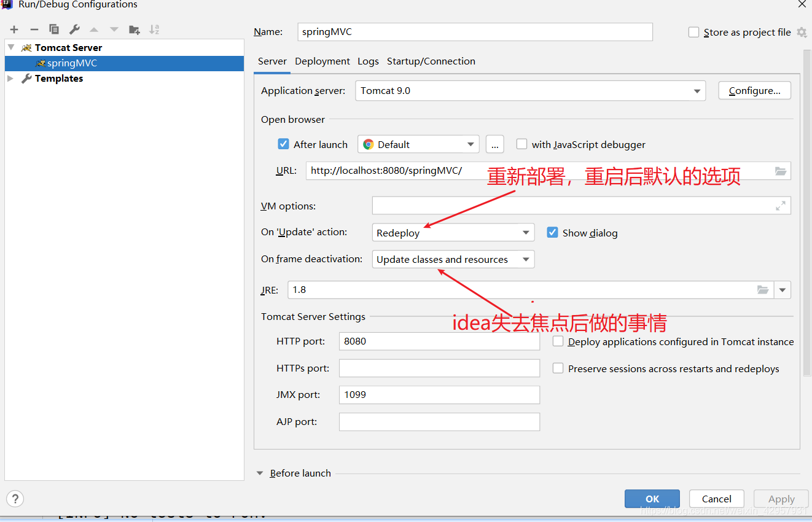Image resolution: width=812 pixels, height=522 pixels.
Task: Click the dialog's vertical scrollbar
Action: pyautogui.click(x=807, y=212)
